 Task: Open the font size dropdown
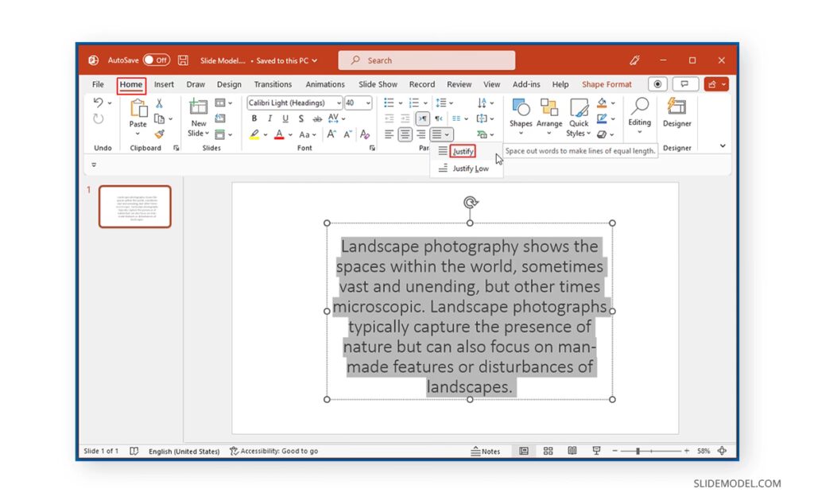(368, 103)
